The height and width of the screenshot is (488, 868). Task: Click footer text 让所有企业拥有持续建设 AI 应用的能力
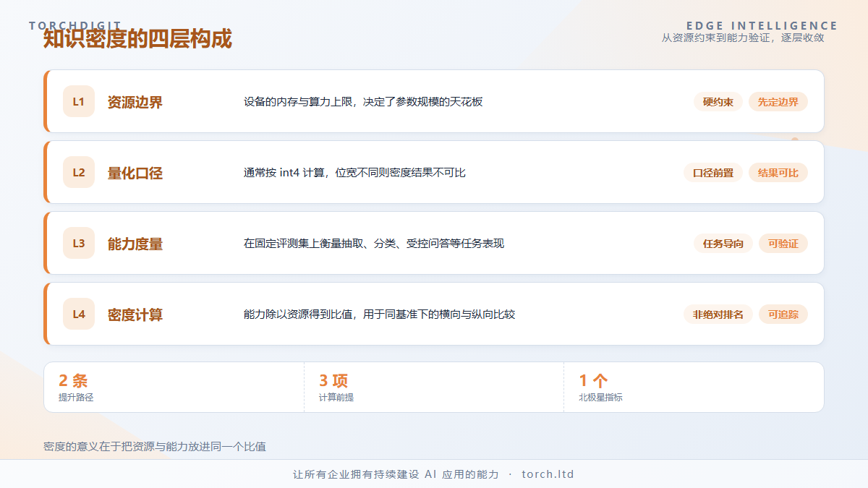click(x=396, y=474)
